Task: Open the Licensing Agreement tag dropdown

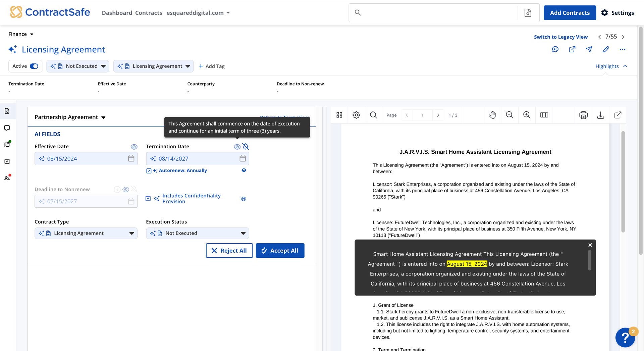Action: tap(154, 66)
